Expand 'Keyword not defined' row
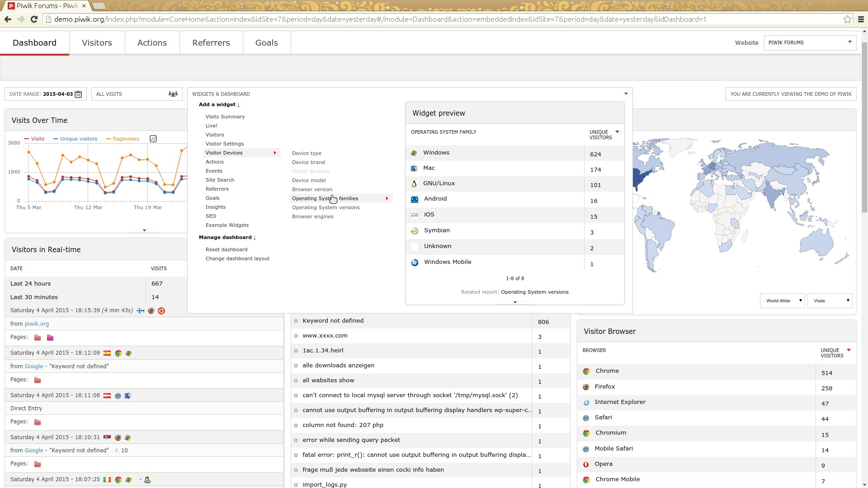This screenshot has height=488, width=868. pos(296,321)
